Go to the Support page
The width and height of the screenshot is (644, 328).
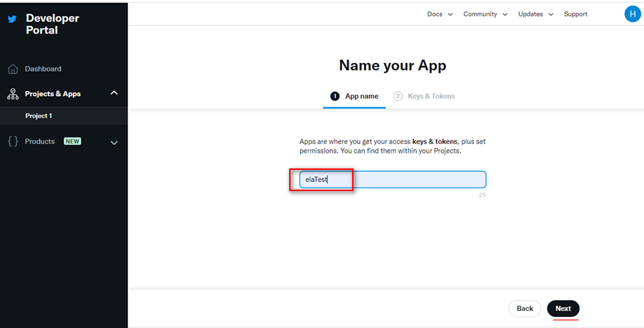coord(575,14)
